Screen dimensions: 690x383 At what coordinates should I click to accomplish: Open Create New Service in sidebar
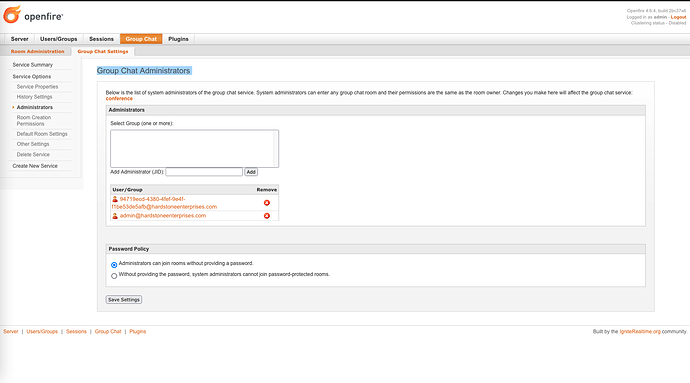click(x=35, y=166)
